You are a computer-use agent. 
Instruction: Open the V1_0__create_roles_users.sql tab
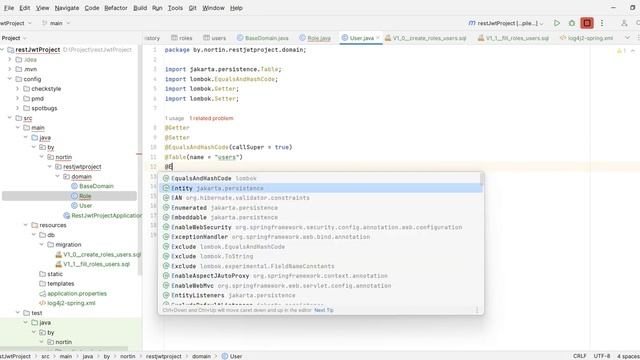tap(425, 38)
